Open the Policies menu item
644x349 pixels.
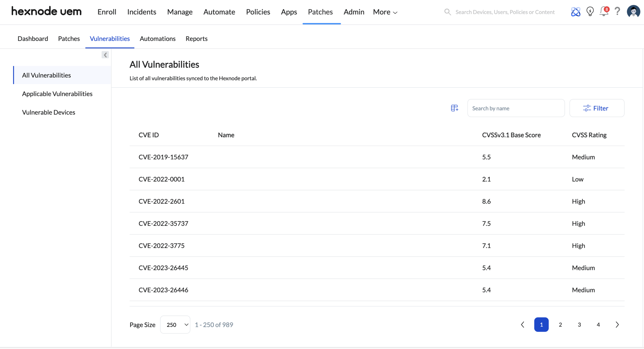pos(258,12)
